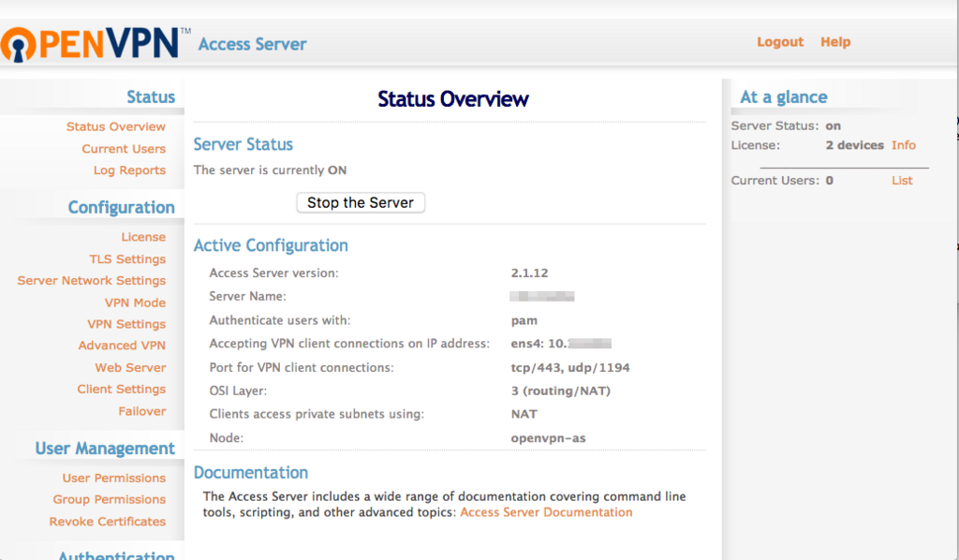Click the Stop the Server button
The image size is (959, 560).
tap(361, 202)
